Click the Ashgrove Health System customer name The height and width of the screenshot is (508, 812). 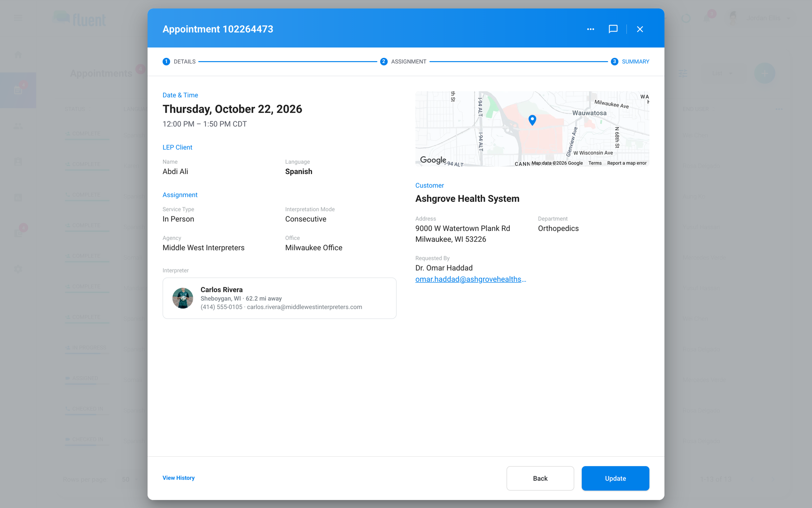(x=468, y=198)
